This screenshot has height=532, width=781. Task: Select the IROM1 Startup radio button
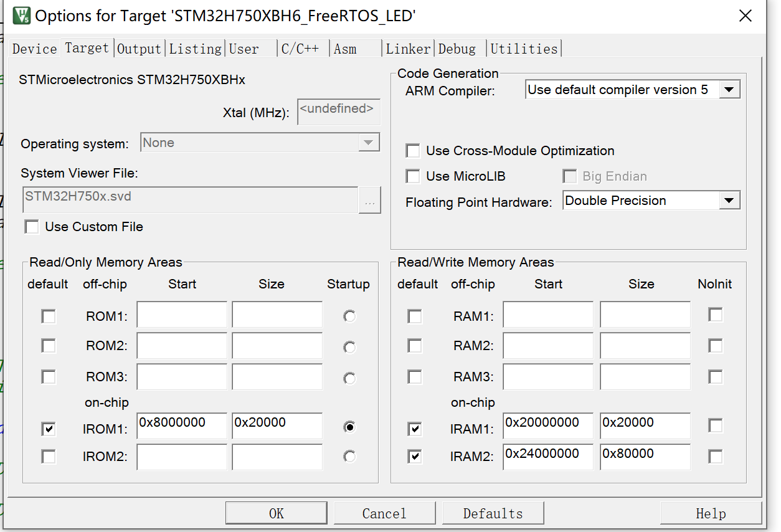click(349, 427)
